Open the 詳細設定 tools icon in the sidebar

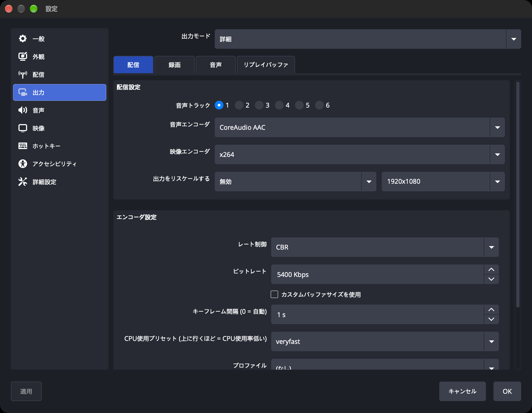coord(23,182)
